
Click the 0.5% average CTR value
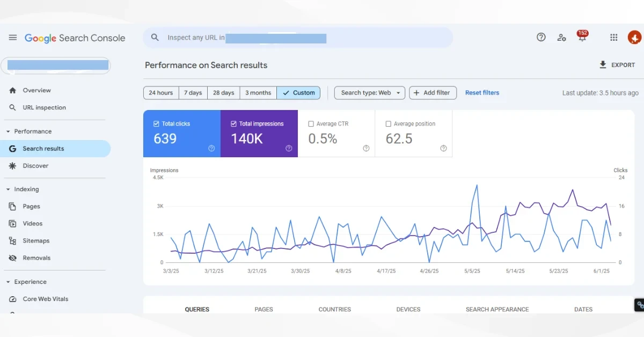323,138
